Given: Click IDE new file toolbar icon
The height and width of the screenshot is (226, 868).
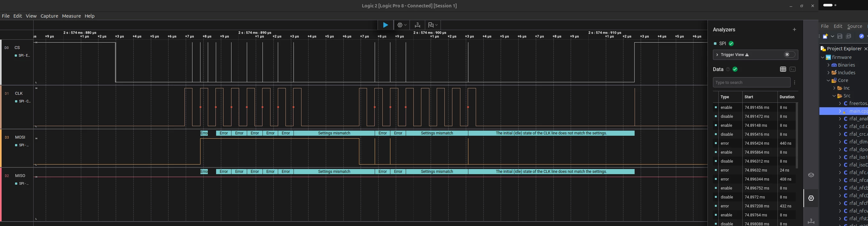Looking at the screenshot, I should click(x=825, y=36).
